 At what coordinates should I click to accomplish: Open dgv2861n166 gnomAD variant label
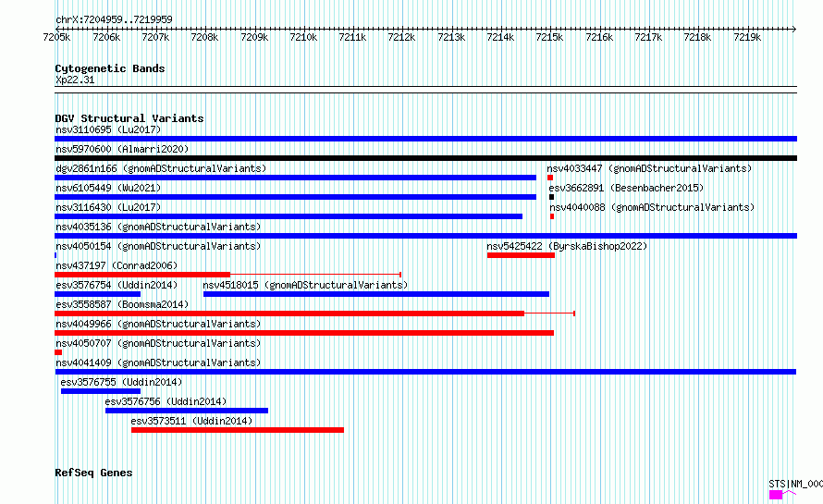coord(161,168)
